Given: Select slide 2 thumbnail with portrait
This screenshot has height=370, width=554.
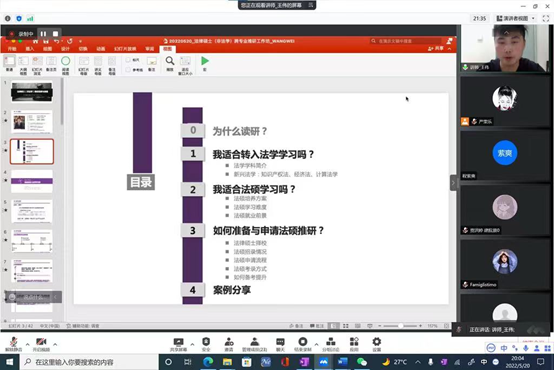Looking at the screenshot, I should (32, 122).
